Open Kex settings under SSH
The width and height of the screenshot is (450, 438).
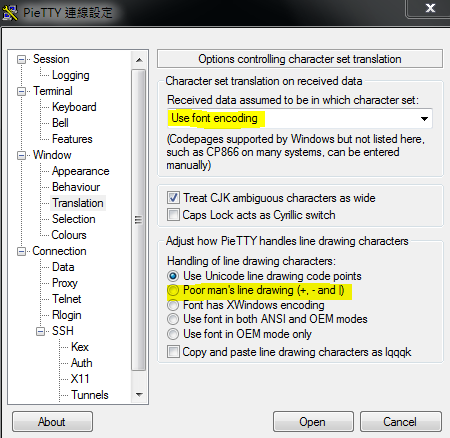click(80, 347)
